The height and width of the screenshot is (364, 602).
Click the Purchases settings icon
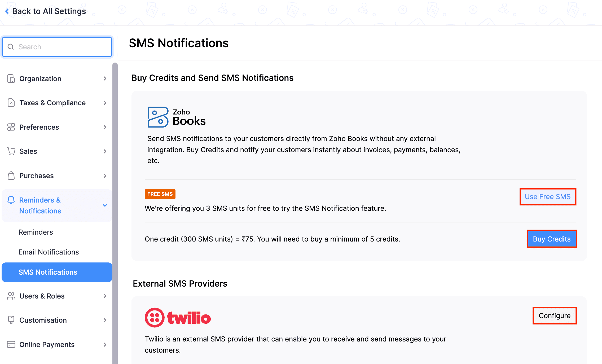tap(11, 176)
